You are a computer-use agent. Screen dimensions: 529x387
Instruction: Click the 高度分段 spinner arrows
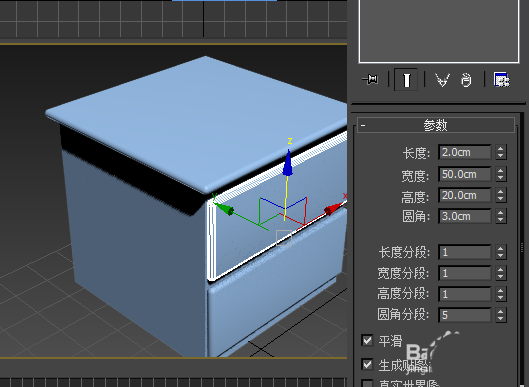click(501, 294)
